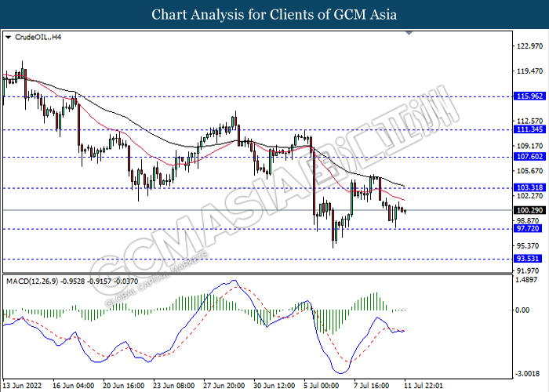Select the 111.345 price level label
This screenshot has width=549, height=392.
529,129
